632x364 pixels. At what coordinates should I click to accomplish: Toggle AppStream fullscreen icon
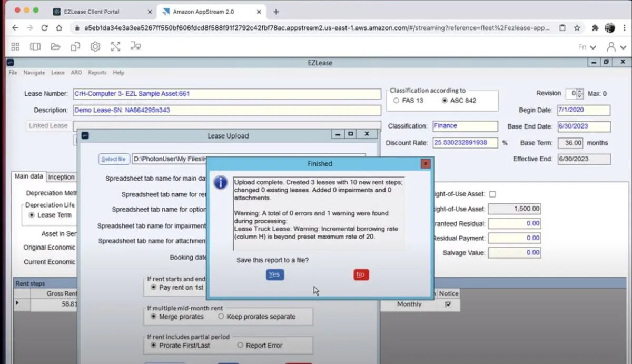[115, 46]
